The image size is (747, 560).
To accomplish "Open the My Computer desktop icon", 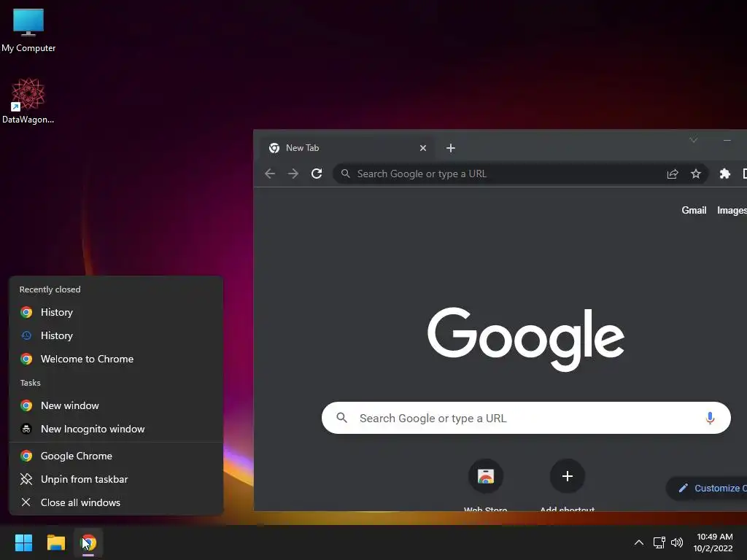I will [28, 30].
